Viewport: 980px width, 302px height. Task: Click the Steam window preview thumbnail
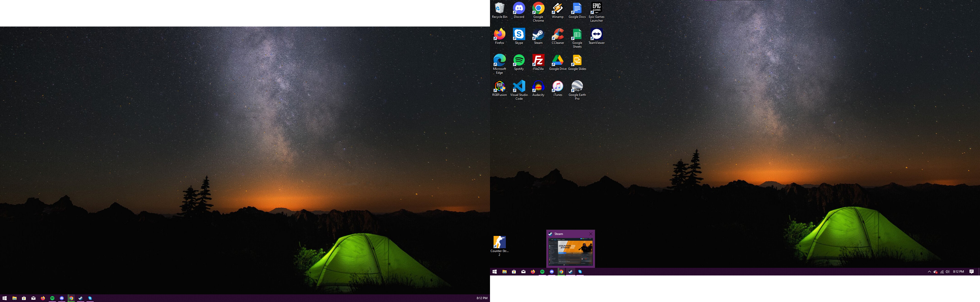[x=570, y=251]
